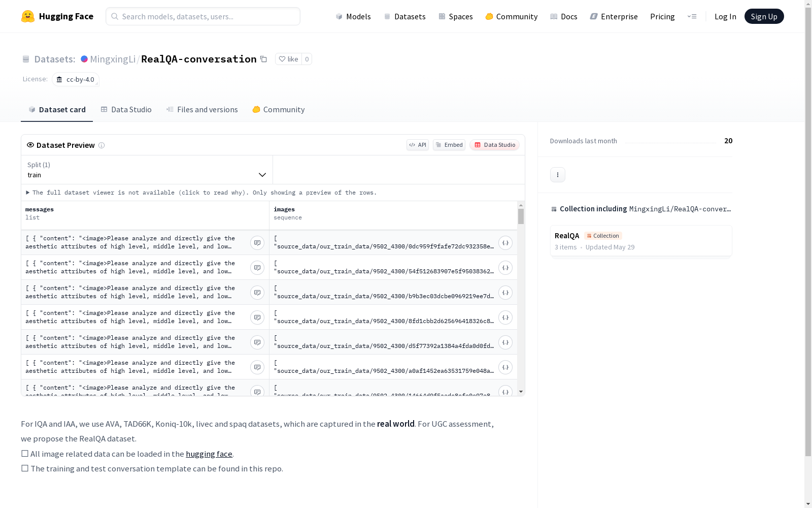Click the preview scrollbar up arrow
The height and width of the screenshot is (508, 812).
[x=521, y=205]
